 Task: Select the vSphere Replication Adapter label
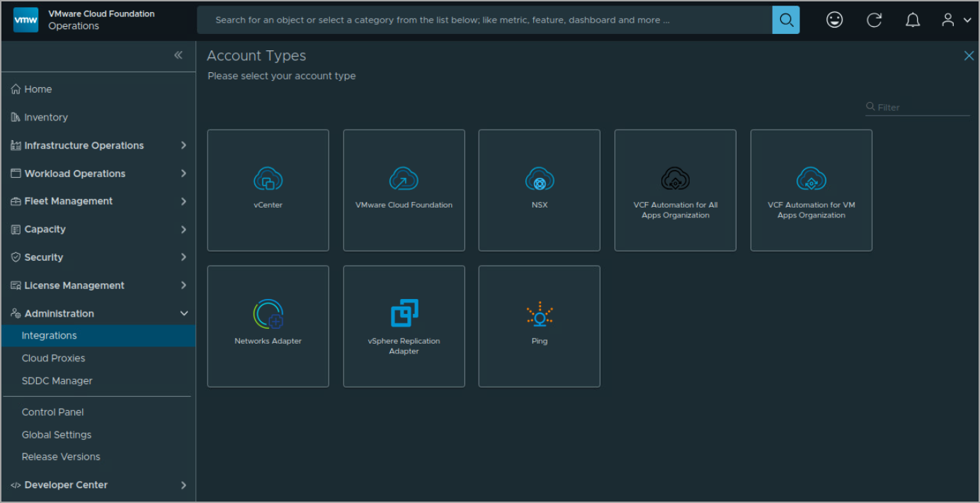(404, 346)
